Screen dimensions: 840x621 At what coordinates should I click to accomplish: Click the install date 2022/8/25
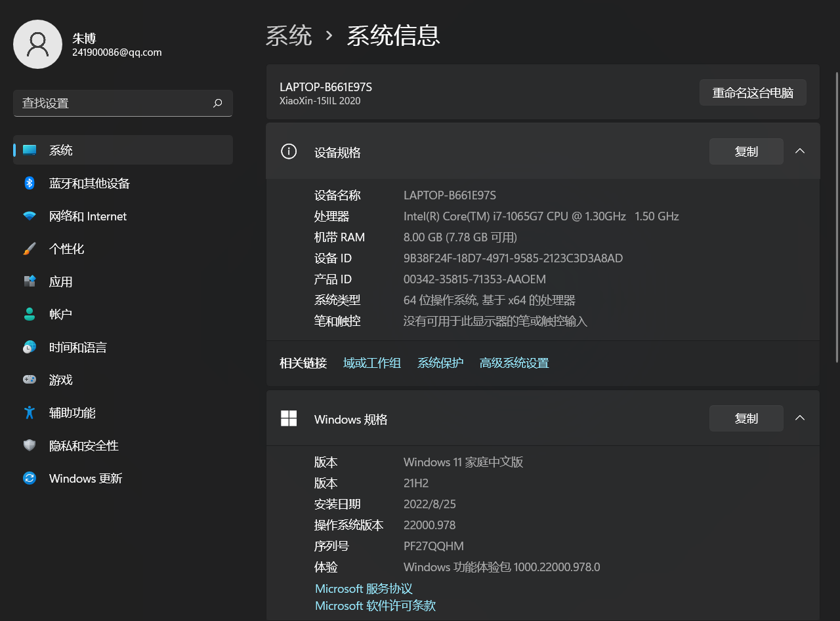(429, 504)
